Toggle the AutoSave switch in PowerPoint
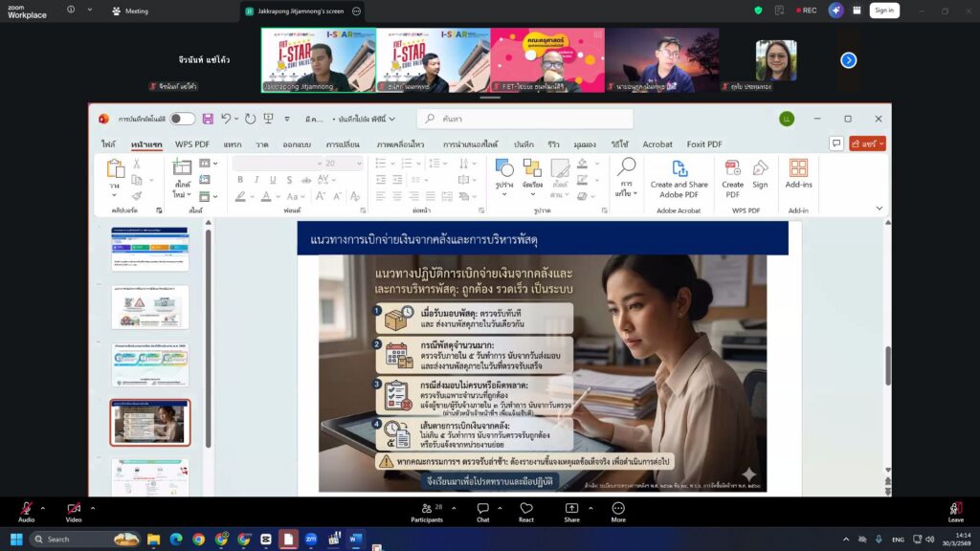 [x=182, y=119]
